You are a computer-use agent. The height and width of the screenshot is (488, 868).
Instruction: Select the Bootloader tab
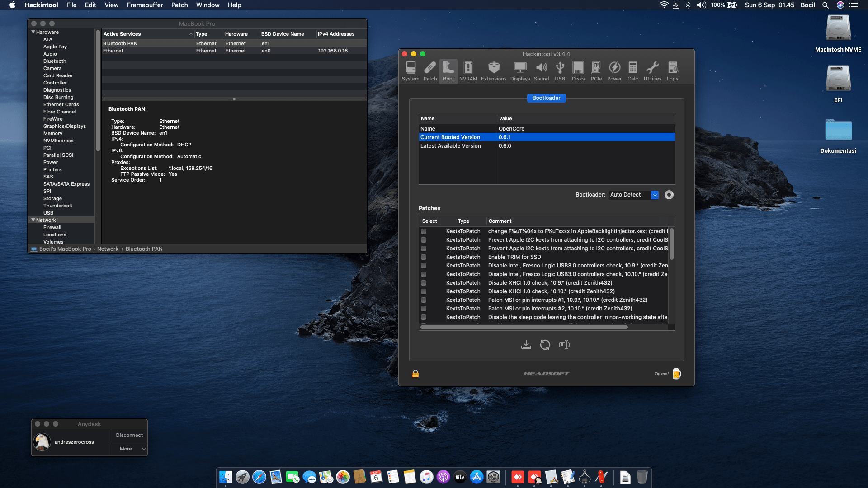[x=546, y=98]
